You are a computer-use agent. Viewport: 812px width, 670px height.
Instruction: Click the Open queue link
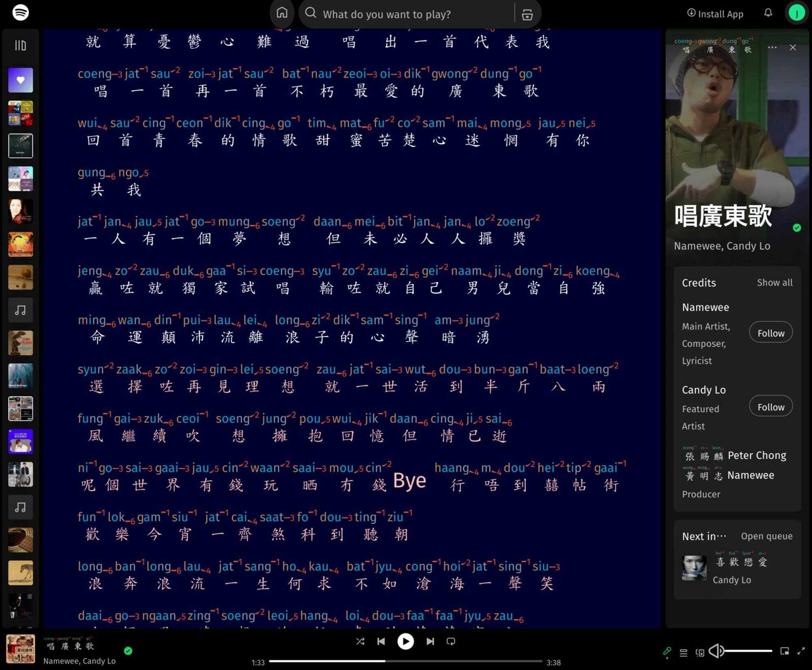tap(767, 536)
